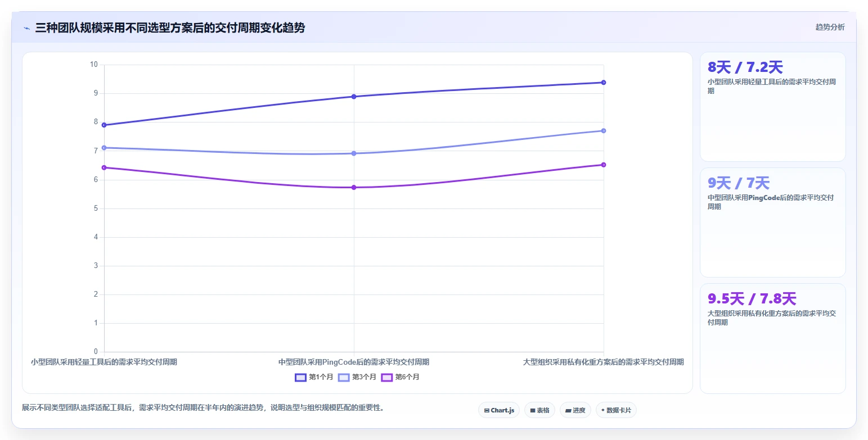Click the icon inside the 表格 tag
This screenshot has width=868, height=440.
pos(533,411)
